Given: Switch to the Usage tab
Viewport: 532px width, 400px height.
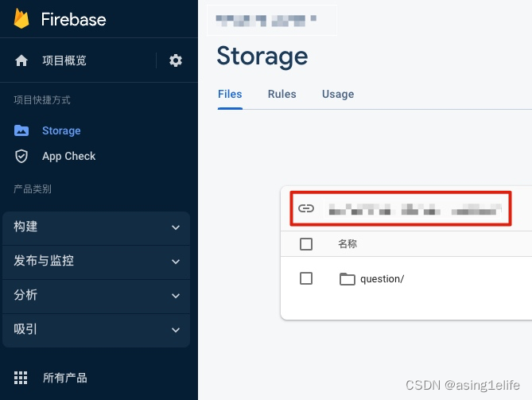Looking at the screenshot, I should point(338,94).
